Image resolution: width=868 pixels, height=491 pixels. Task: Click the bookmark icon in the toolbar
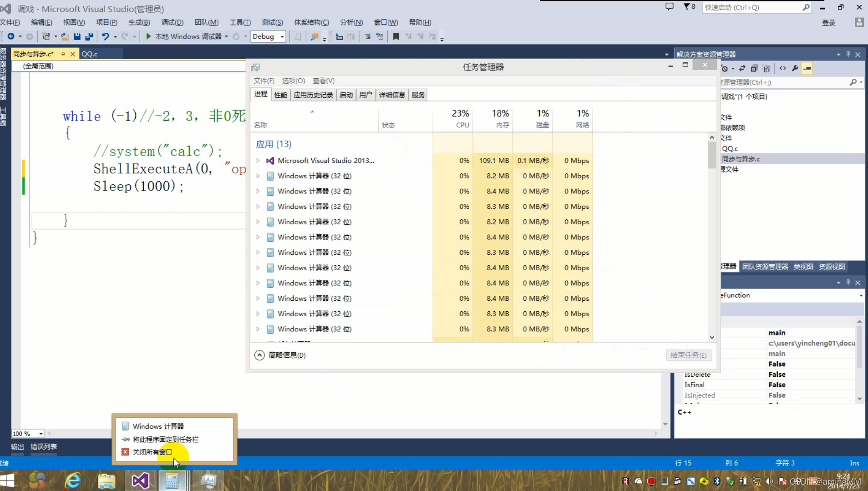[396, 36]
